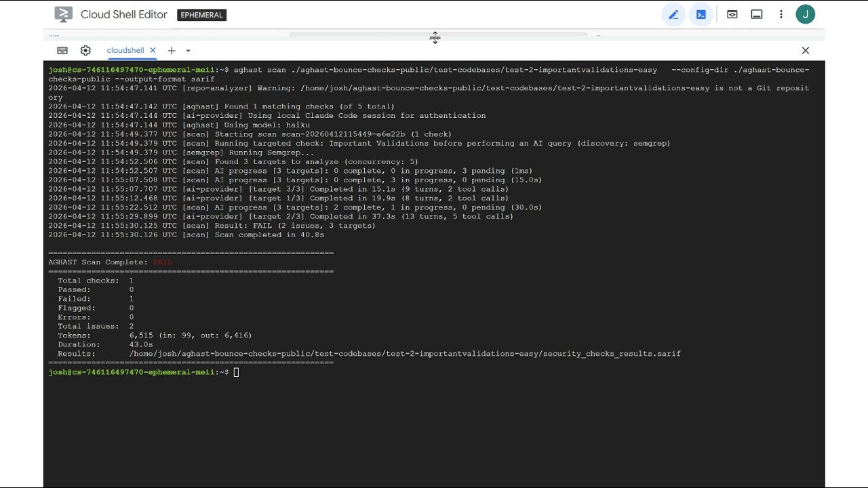Click the panel resize handle above the terminal
The image size is (868, 488).
pos(435,37)
